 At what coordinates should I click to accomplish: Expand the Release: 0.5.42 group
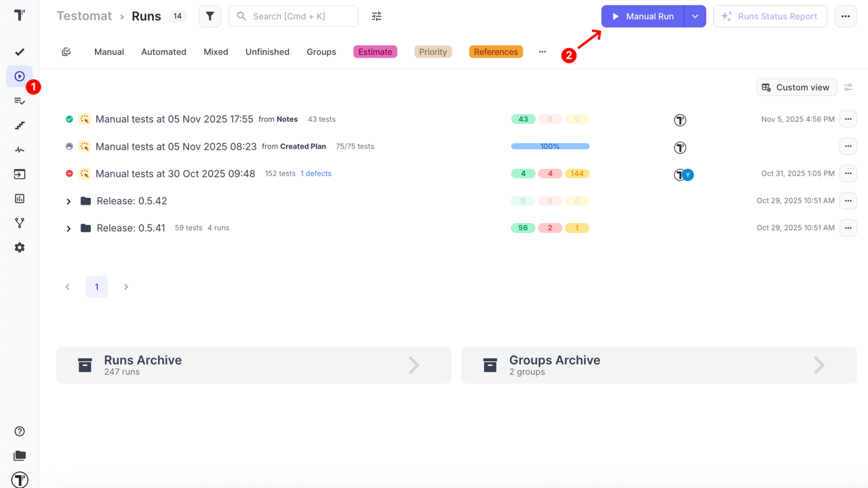pos(68,201)
